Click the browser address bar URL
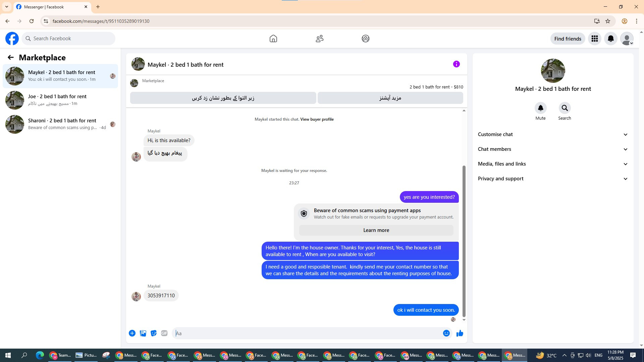Viewport: 644px width, 362px height. (101, 21)
